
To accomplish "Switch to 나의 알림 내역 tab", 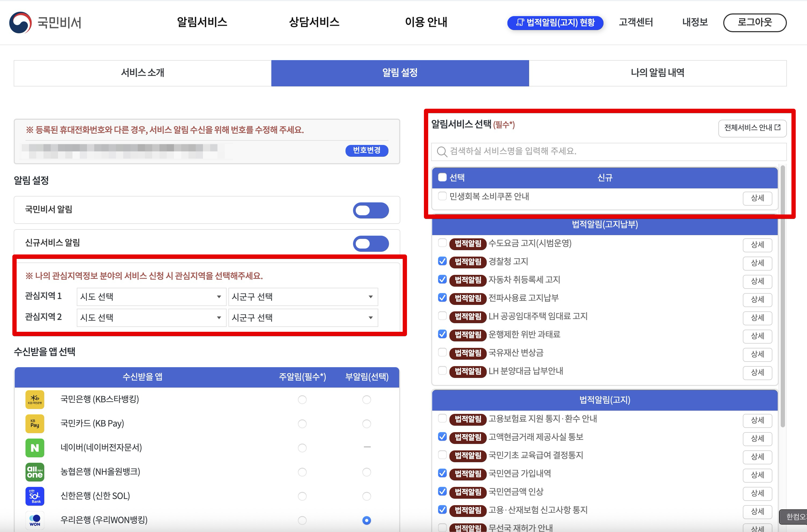I will click(x=657, y=73).
